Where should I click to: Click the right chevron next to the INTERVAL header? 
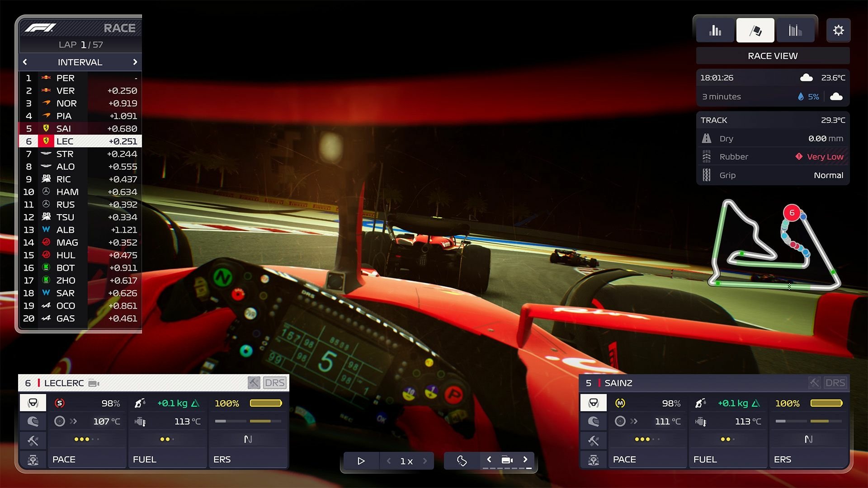135,62
